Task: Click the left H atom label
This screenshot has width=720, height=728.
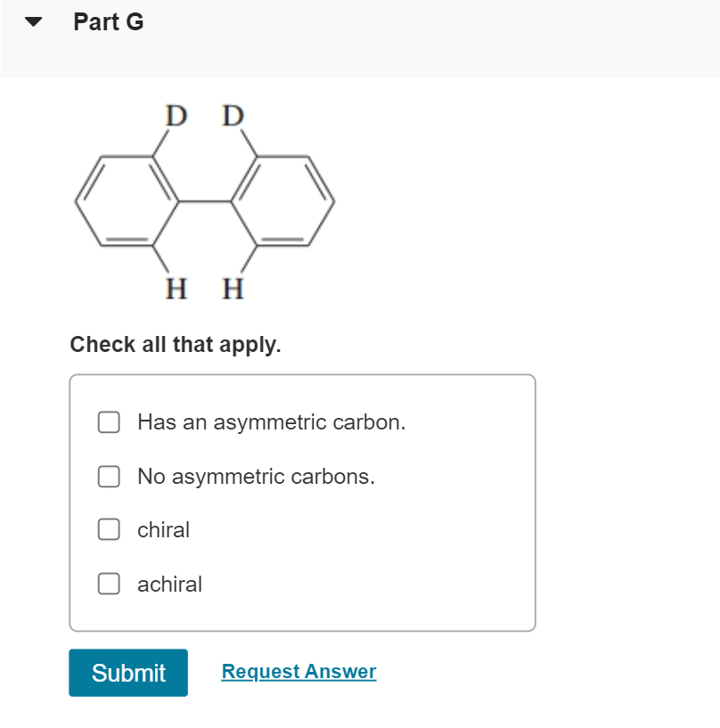Action: coord(177,289)
